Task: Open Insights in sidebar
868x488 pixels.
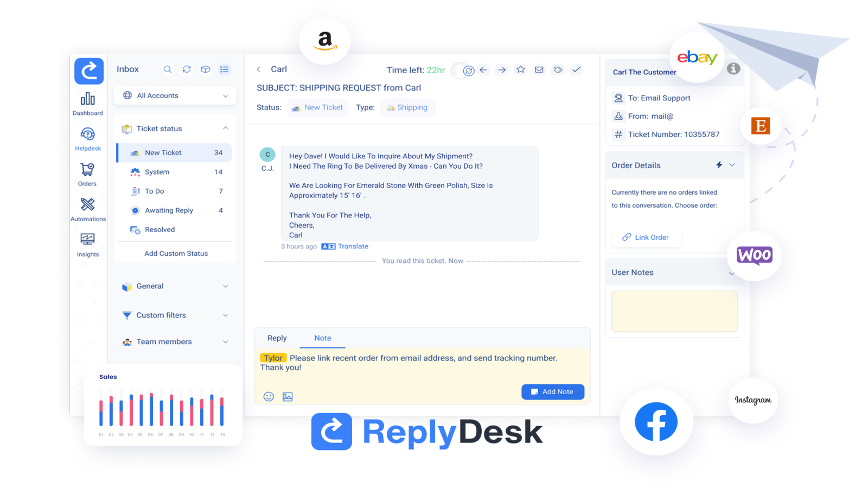Action: coord(88,245)
